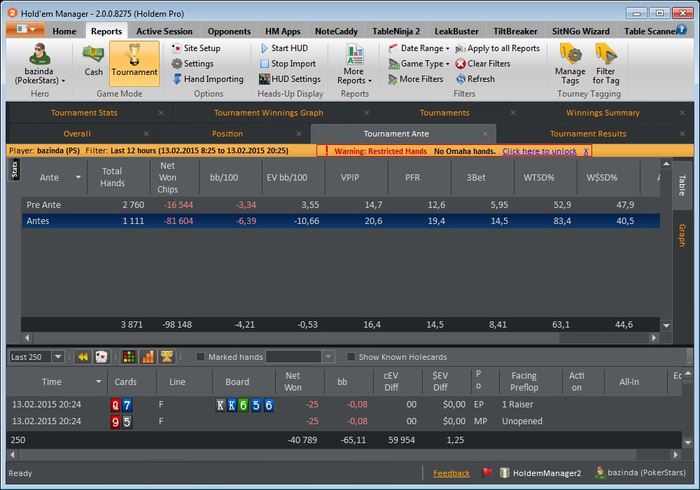Click Start HUD
Screen dimensions: 700x490
284,48
